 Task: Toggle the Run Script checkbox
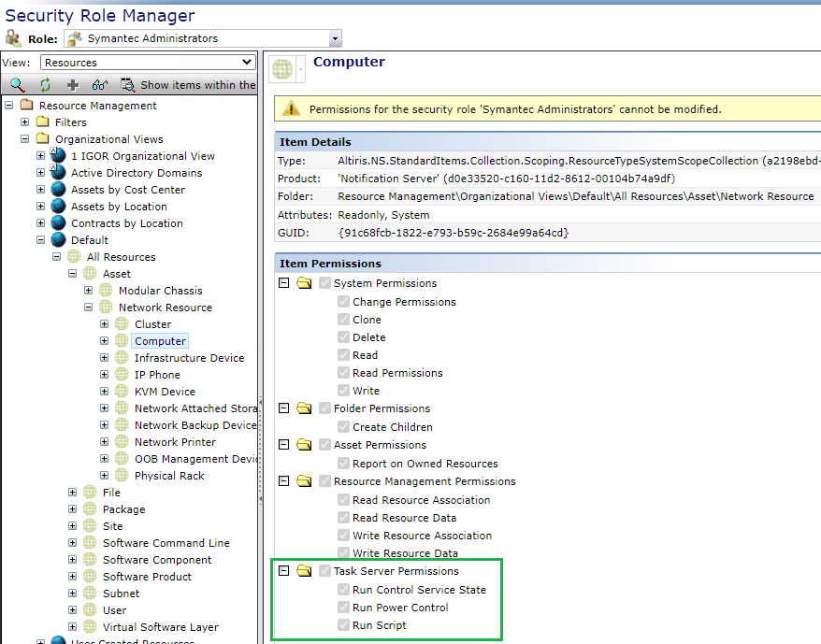343,625
